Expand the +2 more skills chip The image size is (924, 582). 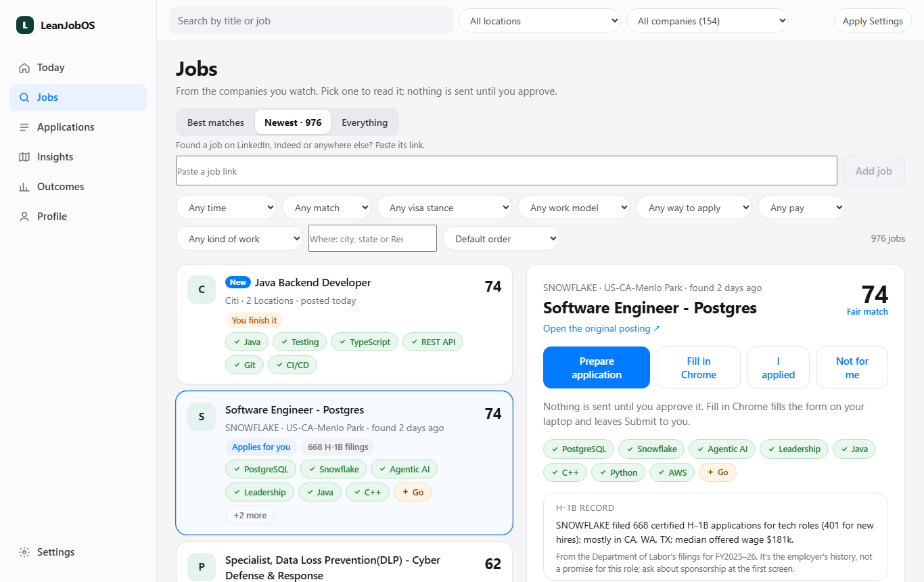(x=250, y=515)
